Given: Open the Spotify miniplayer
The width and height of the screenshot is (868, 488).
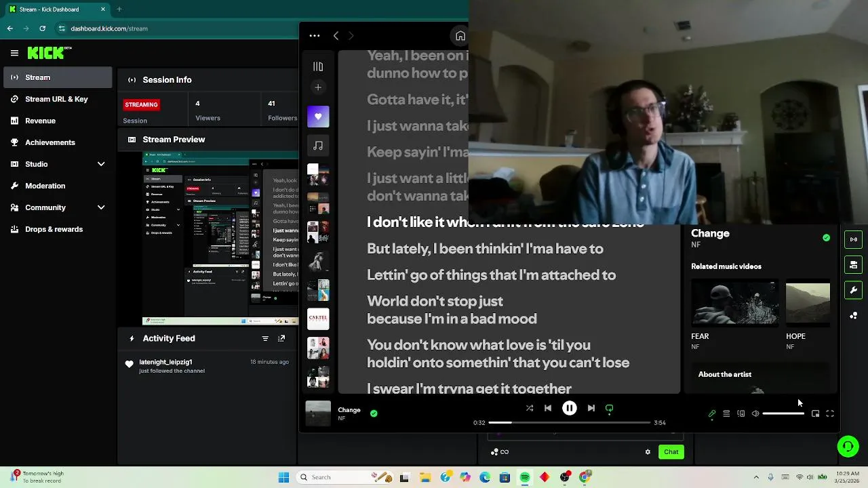Looking at the screenshot, I should (x=815, y=413).
